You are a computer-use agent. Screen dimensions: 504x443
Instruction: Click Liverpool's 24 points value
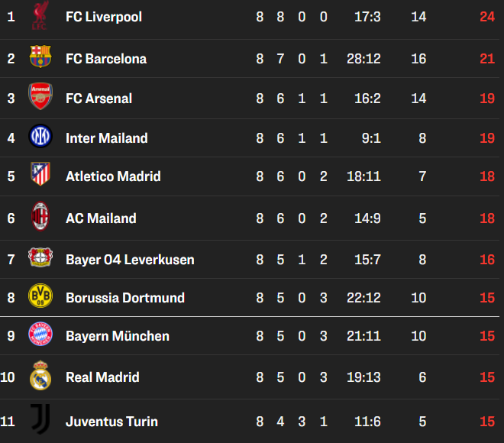click(487, 17)
